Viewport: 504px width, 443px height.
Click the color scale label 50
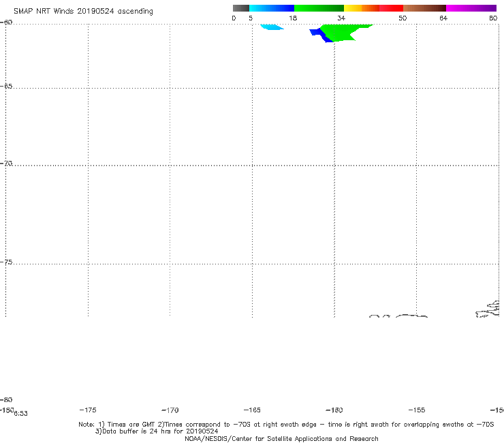tap(403, 18)
